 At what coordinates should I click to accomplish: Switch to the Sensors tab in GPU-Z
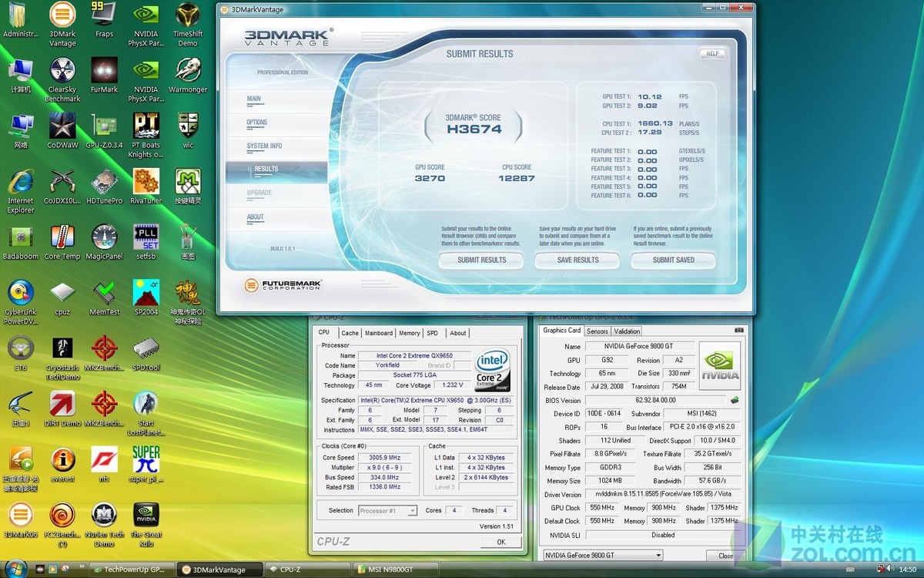coord(598,331)
